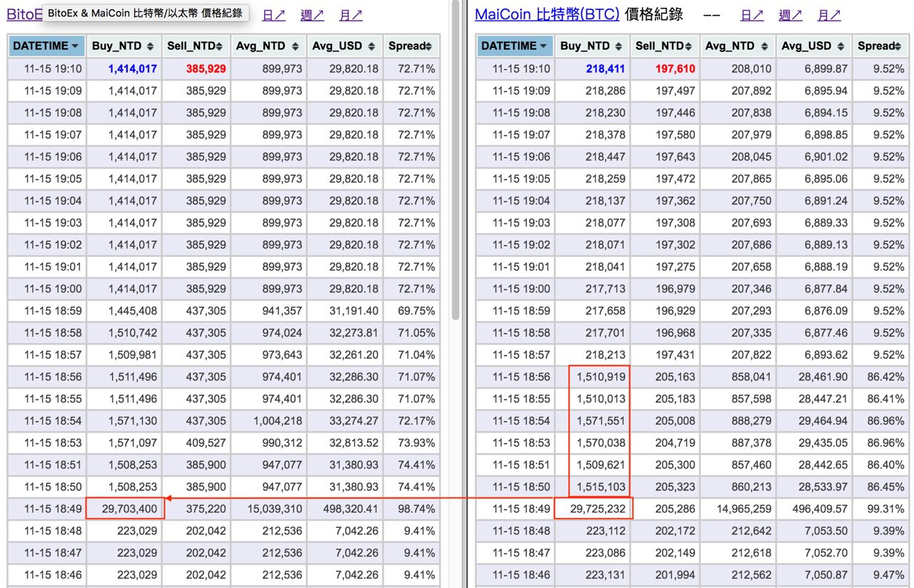Sort BitoEx table by Buy_NTD column
This screenshot has height=588, width=914.
[x=124, y=46]
